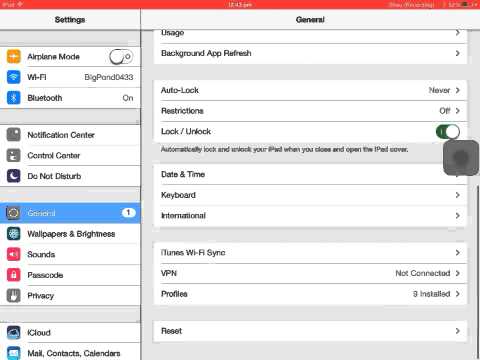
Task: Tap the iCloud icon
Action: [x=14, y=332]
